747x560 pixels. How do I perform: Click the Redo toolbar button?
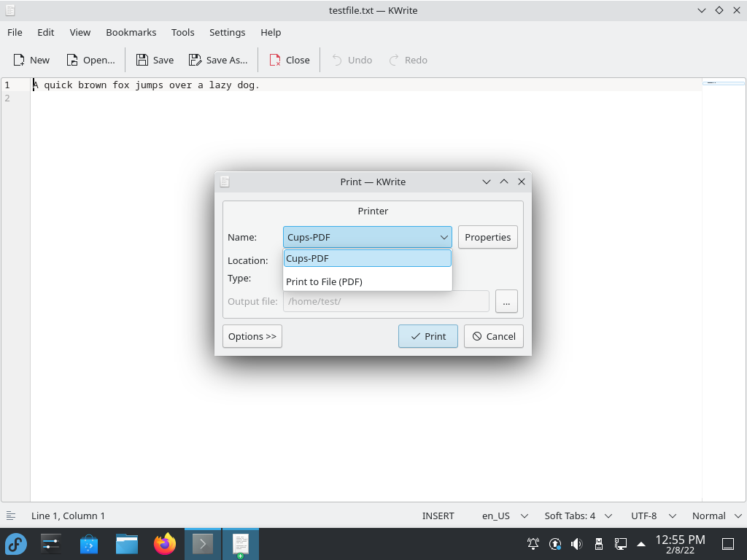click(x=408, y=60)
